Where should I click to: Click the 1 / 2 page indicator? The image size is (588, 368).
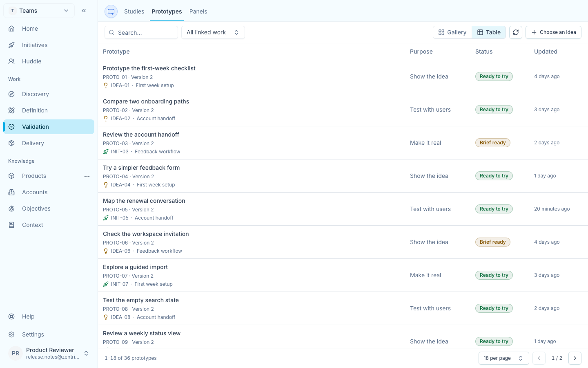[x=557, y=358]
